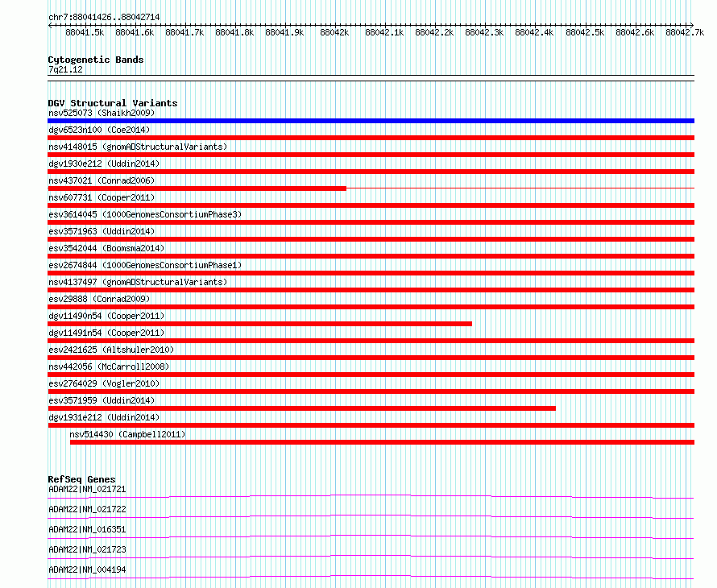Open transcript ADAM22|NM_016351

(87, 529)
